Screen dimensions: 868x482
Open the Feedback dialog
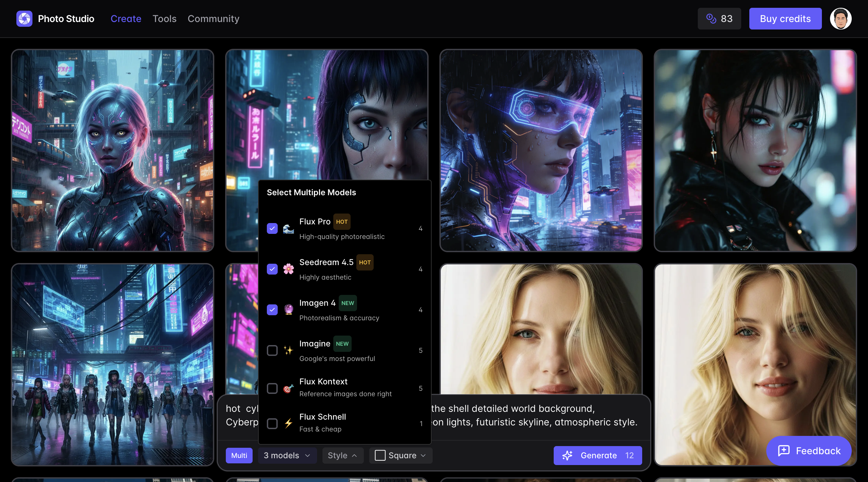point(809,450)
